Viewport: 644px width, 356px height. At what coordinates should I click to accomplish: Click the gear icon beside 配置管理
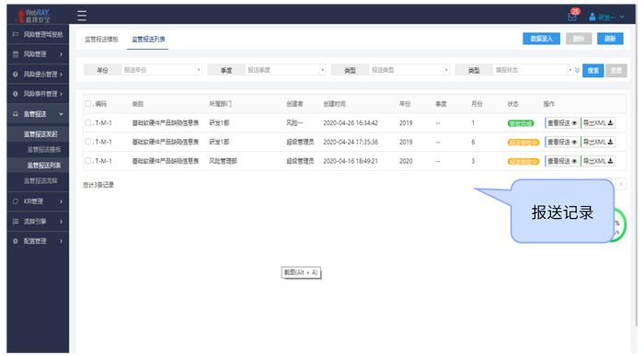click(x=16, y=241)
